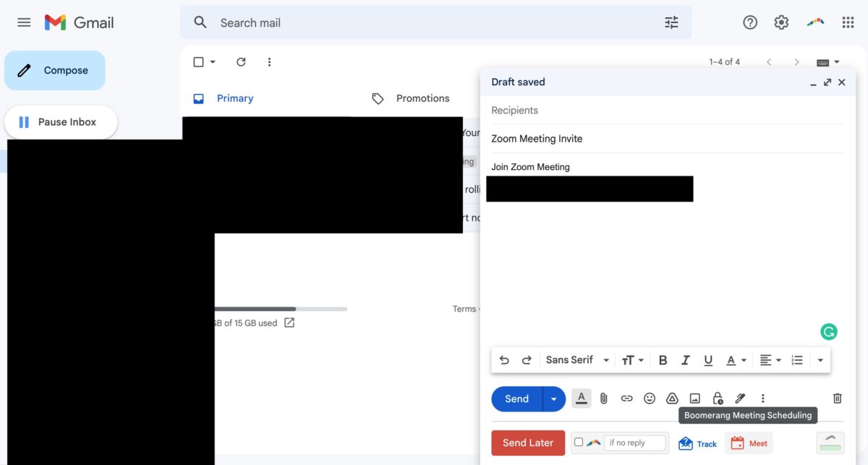This screenshot has height=465, width=868.
Task: Tick the select all messages checkbox
Action: (x=198, y=62)
